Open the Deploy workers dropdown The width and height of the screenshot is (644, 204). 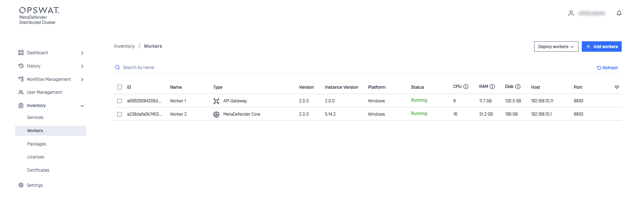coord(556,47)
